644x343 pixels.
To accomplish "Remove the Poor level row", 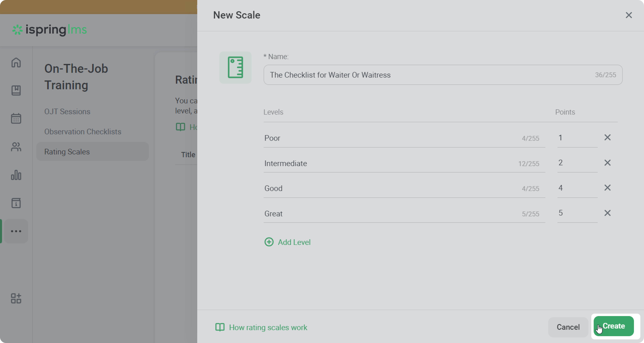I will pos(607,137).
